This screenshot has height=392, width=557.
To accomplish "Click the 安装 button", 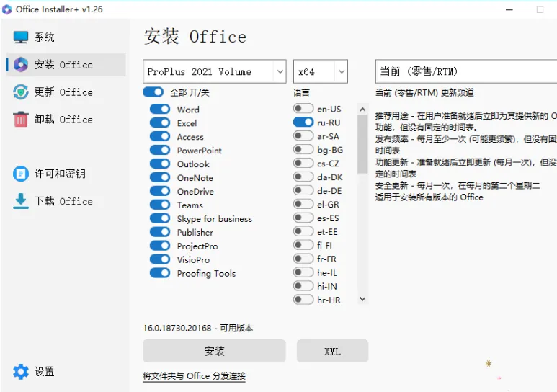I will pyautogui.click(x=214, y=351).
